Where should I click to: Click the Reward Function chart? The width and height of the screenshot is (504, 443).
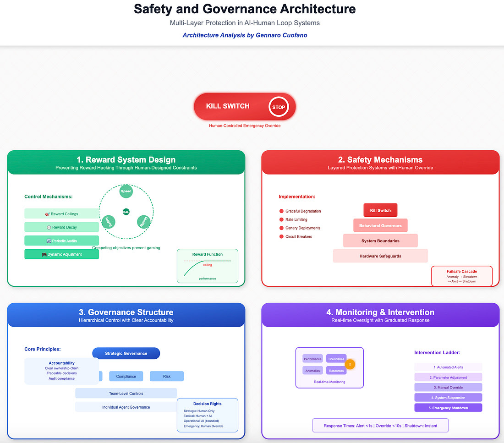pos(207,266)
